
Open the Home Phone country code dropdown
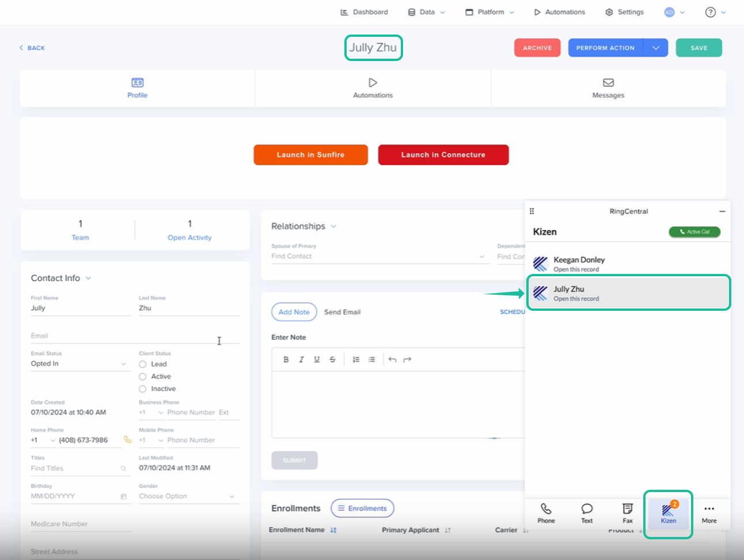click(x=43, y=440)
